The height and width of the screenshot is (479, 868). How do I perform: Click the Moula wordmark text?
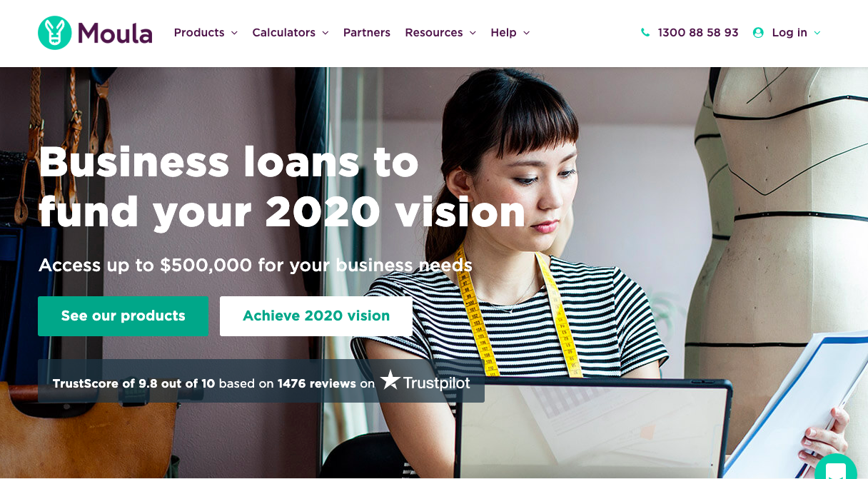click(115, 33)
